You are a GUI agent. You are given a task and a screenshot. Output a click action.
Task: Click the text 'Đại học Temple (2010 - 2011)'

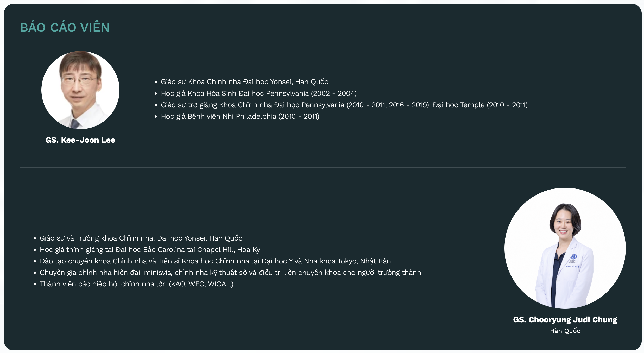click(480, 105)
